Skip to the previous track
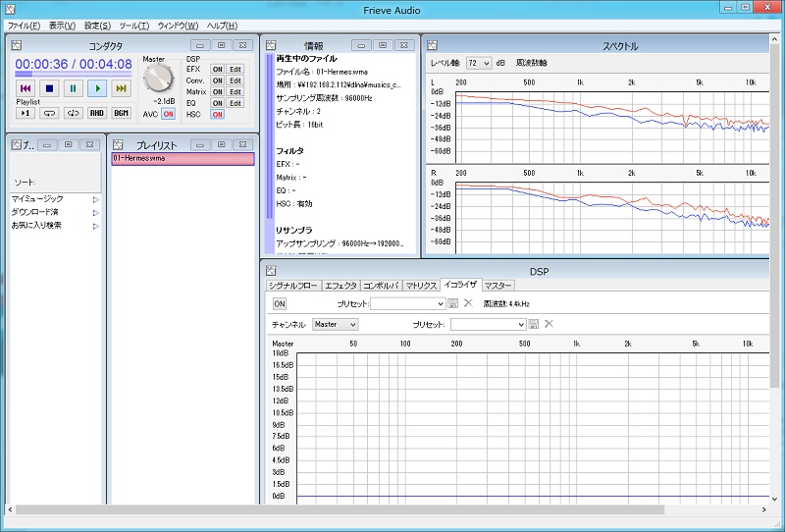 tap(26, 88)
